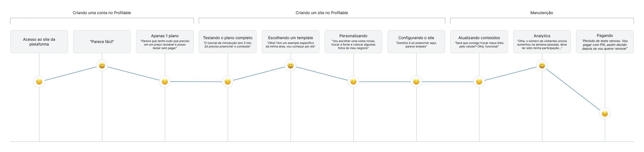Click the neutral face emoji under 'Pagando'

tap(605, 114)
